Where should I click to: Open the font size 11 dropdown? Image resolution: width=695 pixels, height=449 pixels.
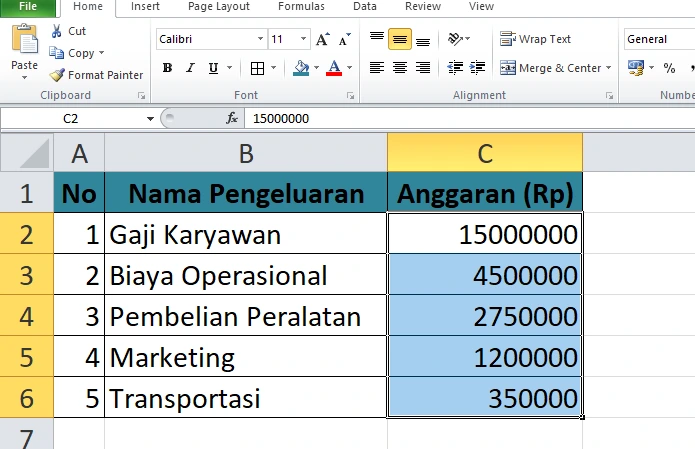pos(303,39)
